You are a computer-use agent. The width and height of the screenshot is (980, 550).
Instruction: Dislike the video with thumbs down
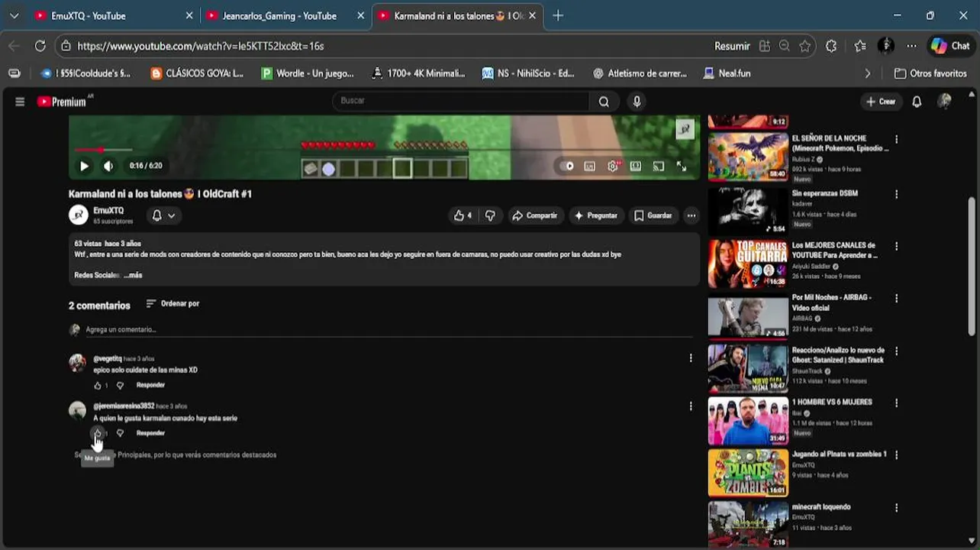(x=490, y=215)
